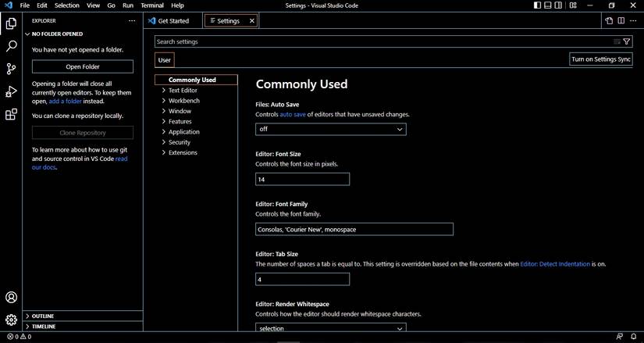Open the Terminal menu

(x=151, y=5)
